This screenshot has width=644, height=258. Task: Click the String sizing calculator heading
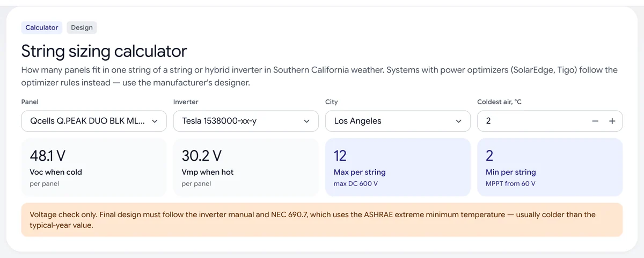104,51
